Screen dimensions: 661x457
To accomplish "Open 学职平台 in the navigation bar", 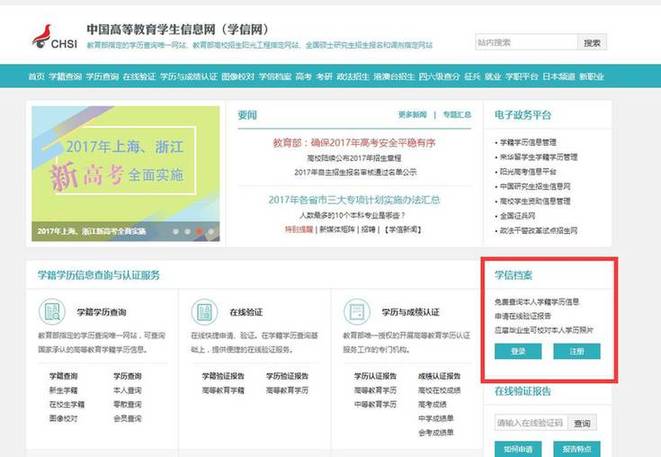I will [522, 76].
